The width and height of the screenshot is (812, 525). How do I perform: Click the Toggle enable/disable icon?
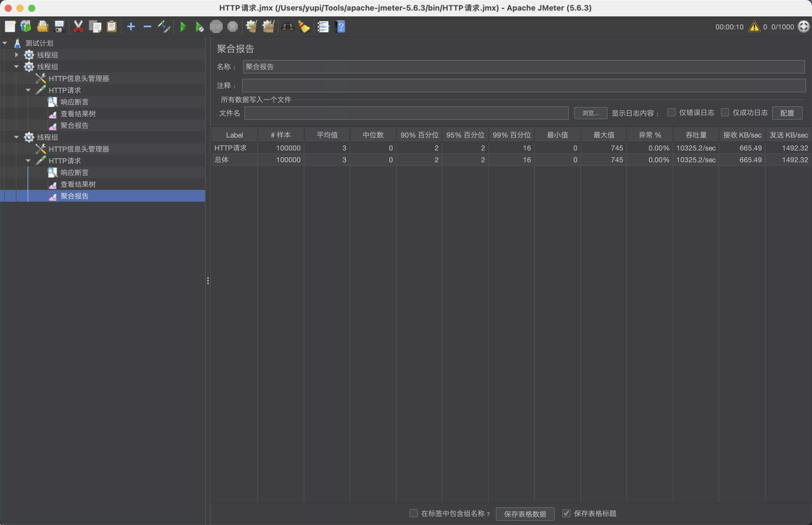[164, 26]
